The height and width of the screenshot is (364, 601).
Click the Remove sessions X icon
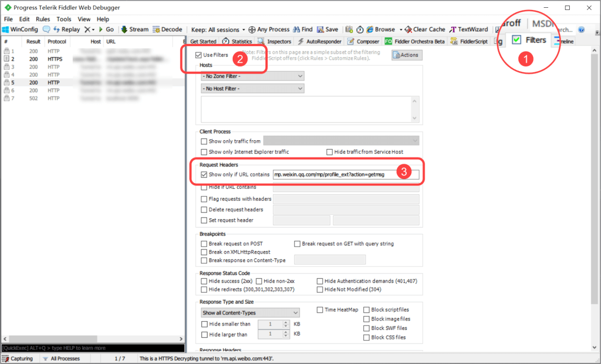(87, 29)
